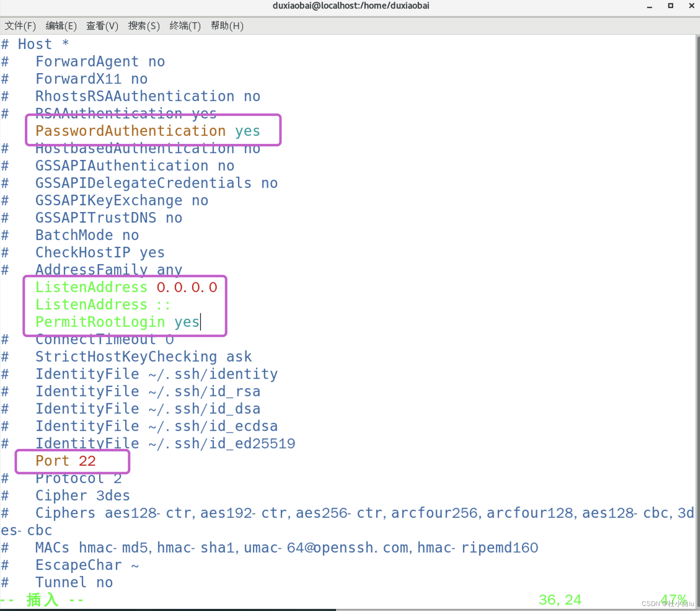
Task: Open the 编辑(E) menu
Action: tap(61, 26)
